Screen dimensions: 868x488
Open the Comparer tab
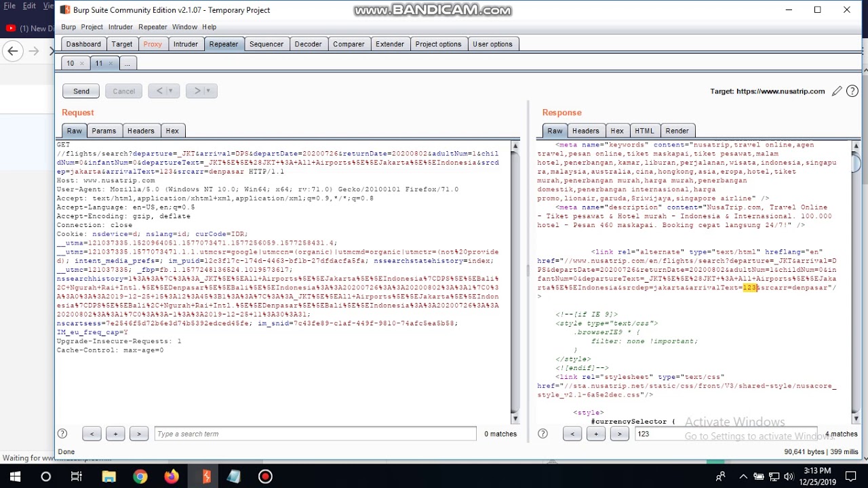349,44
